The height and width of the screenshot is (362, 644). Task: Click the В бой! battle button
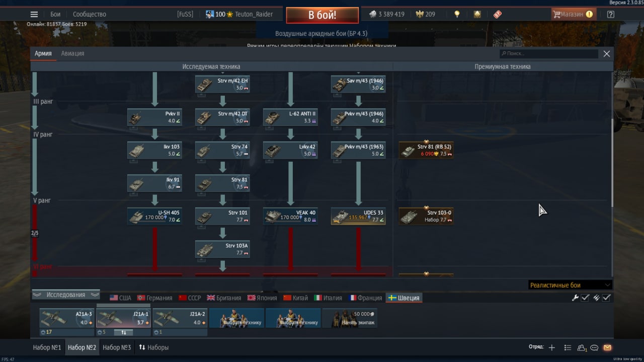pyautogui.click(x=323, y=15)
